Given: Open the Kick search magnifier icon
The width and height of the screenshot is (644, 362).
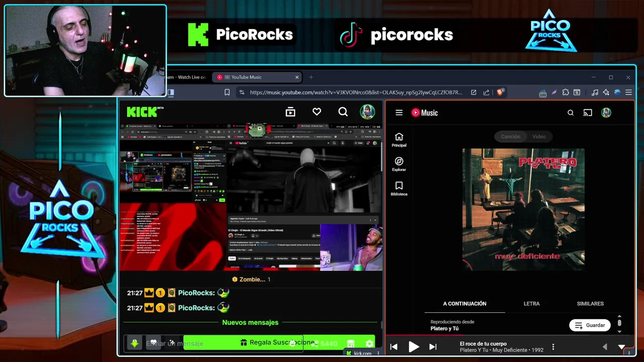Looking at the screenshot, I should pyautogui.click(x=343, y=112).
